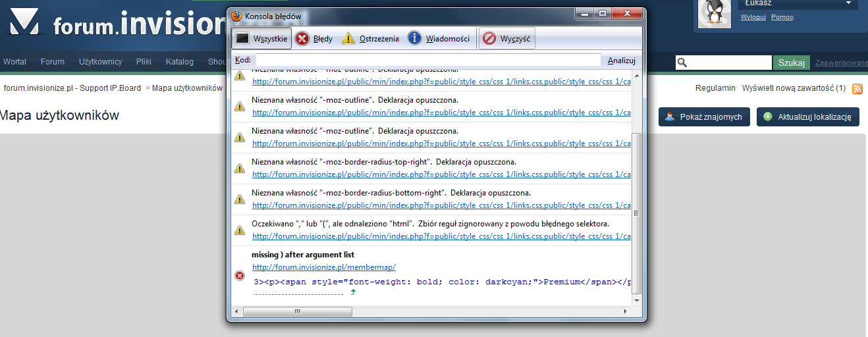Open the Pliki navigation item
This screenshot has width=868, height=337.
tap(144, 62)
